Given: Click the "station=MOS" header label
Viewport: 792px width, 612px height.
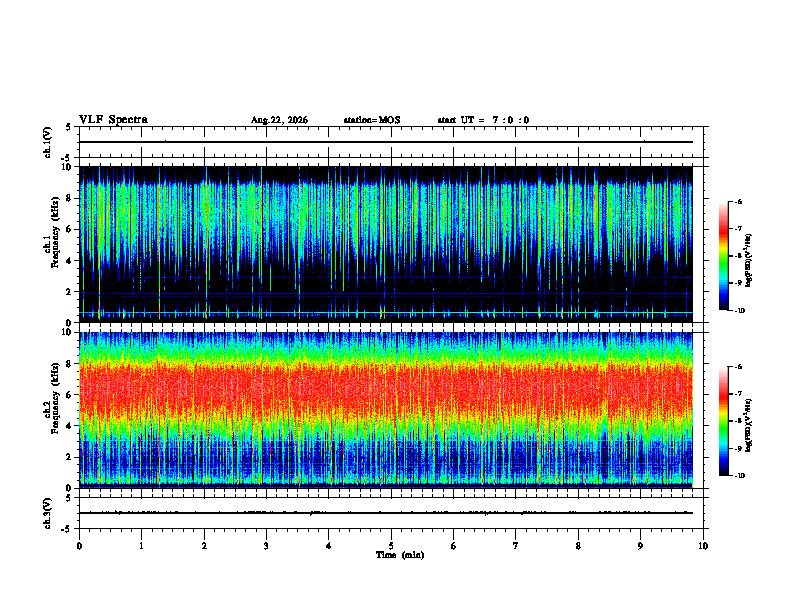Looking at the screenshot, I should click(372, 120).
